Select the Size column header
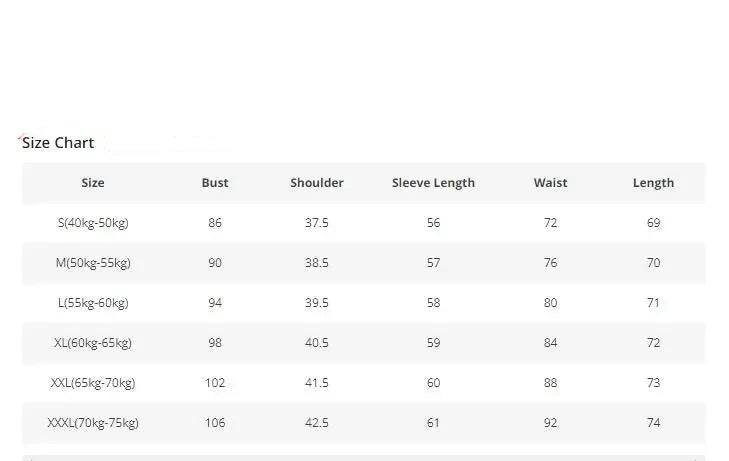Viewport: 729px width, 461px height. [93, 183]
